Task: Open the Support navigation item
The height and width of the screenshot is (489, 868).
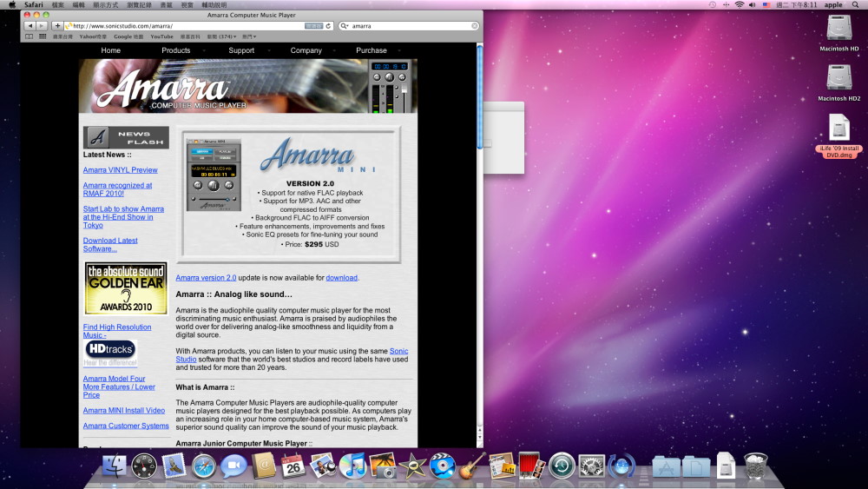Action: (241, 50)
